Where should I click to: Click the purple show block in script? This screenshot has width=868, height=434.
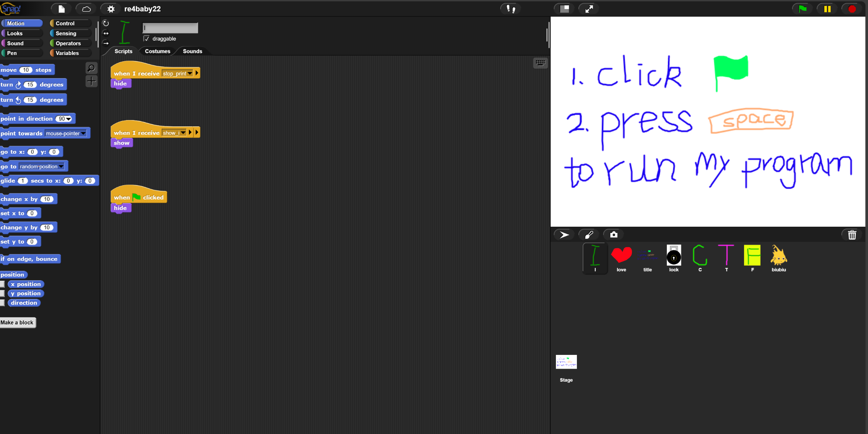click(122, 143)
